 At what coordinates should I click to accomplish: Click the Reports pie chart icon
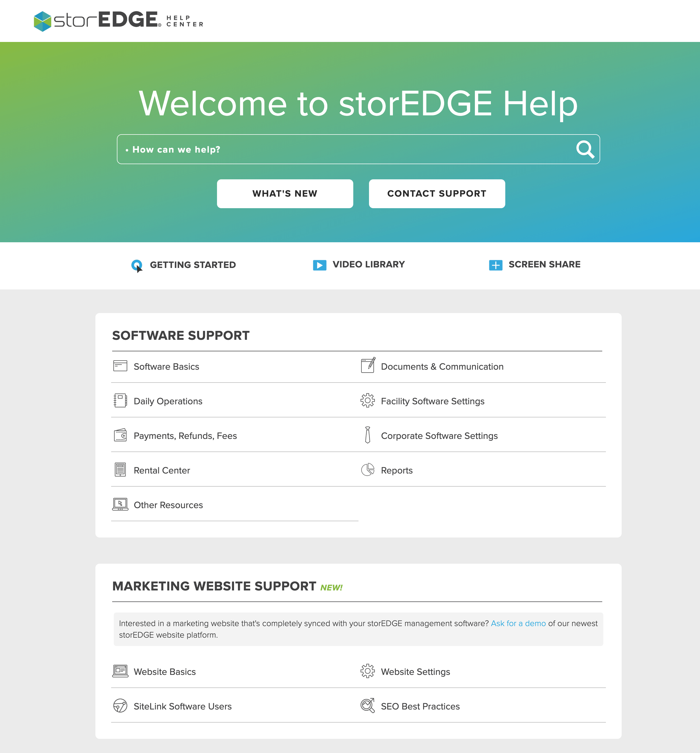coord(367,470)
